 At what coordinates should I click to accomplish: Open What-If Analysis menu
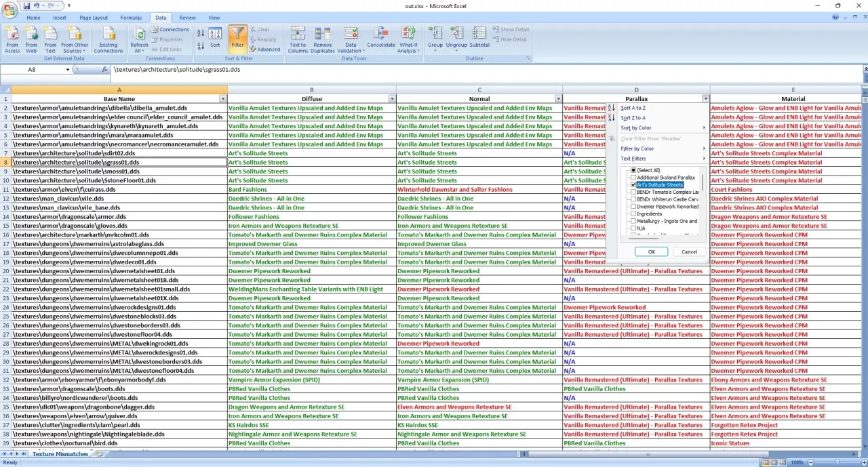tap(408, 40)
